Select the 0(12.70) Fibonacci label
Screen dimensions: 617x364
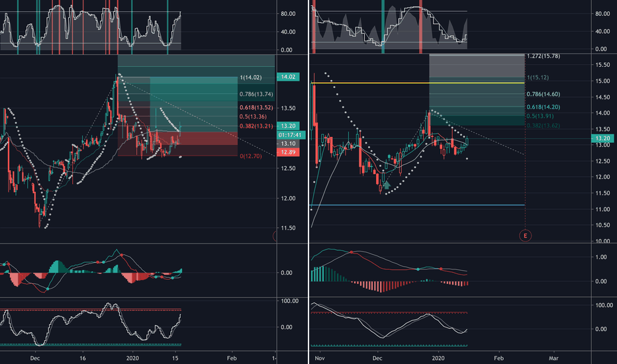(251, 156)
